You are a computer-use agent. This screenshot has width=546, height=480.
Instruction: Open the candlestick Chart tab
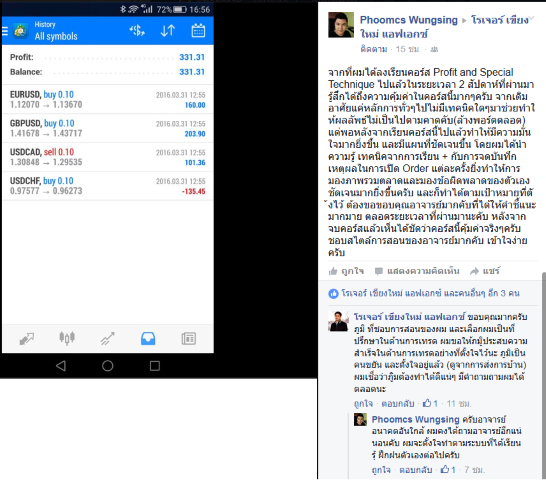pos(67,338)
